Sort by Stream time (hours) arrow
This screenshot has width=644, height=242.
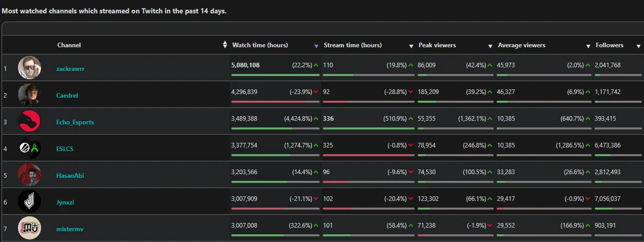pos(411,46)
